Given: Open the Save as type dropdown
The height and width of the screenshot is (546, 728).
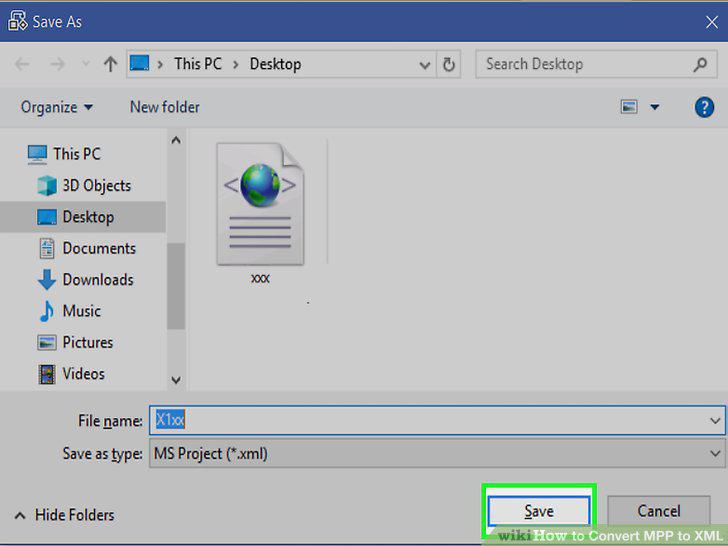Looking at the screenshot, I should click(x=436, y=453).
